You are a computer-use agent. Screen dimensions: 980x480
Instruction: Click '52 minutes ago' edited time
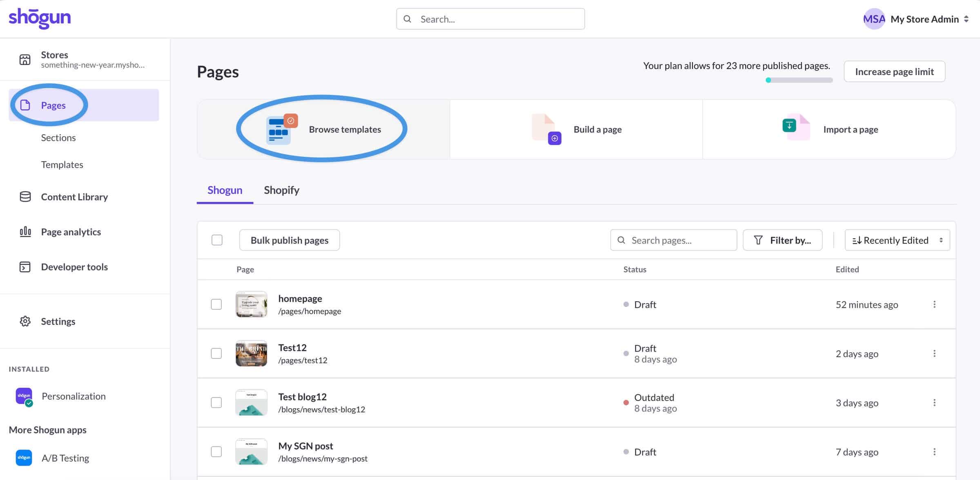coord(867,304)
